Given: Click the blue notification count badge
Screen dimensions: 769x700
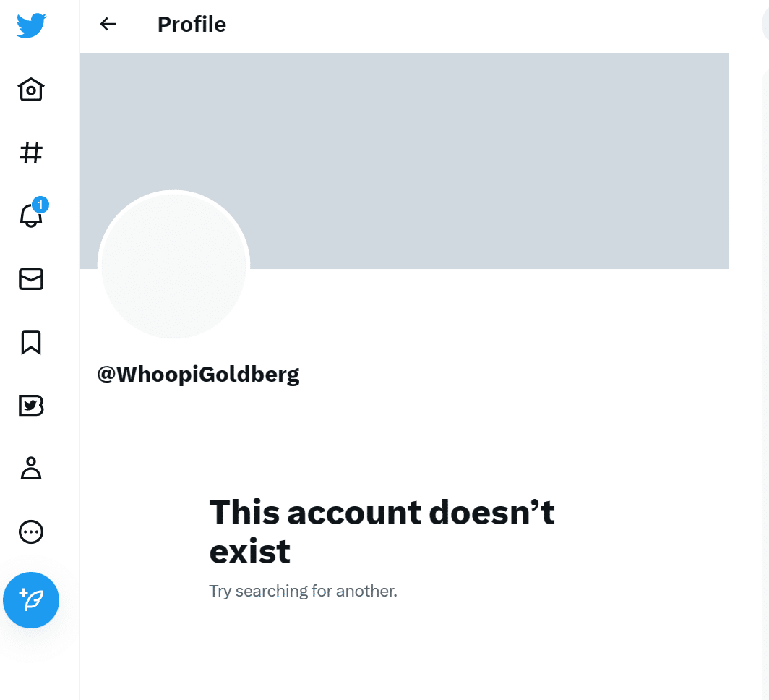Looking at the screenshot, I should pos(40,204).
